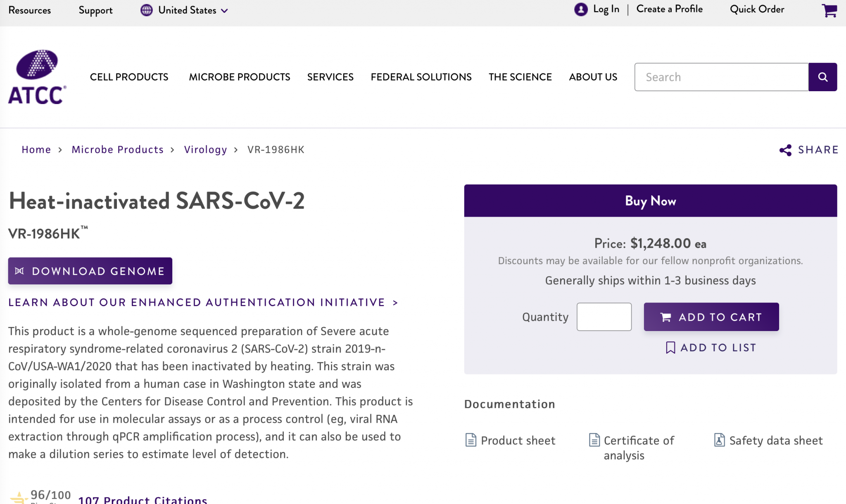Click the Resources link
The image size is (846, 504).
[x=29, y=10]
